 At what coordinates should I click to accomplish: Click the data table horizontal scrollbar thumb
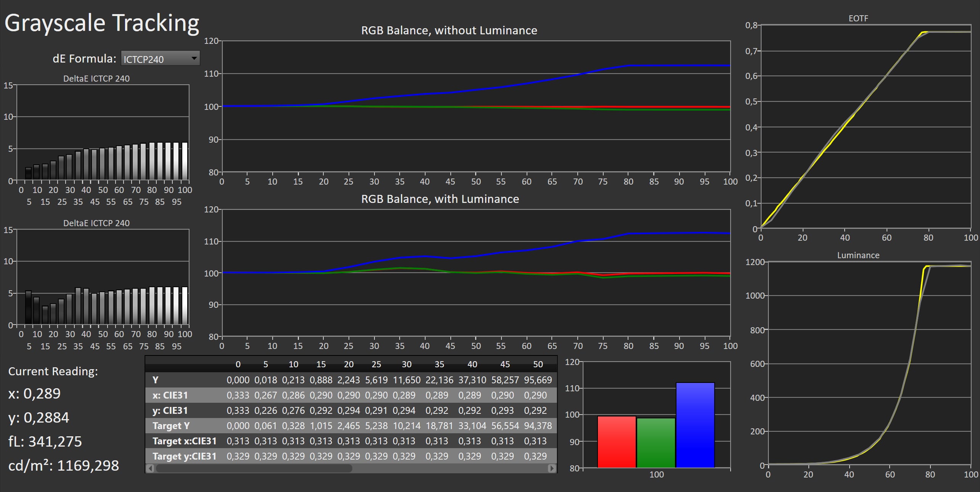click(x=254, y=468)
